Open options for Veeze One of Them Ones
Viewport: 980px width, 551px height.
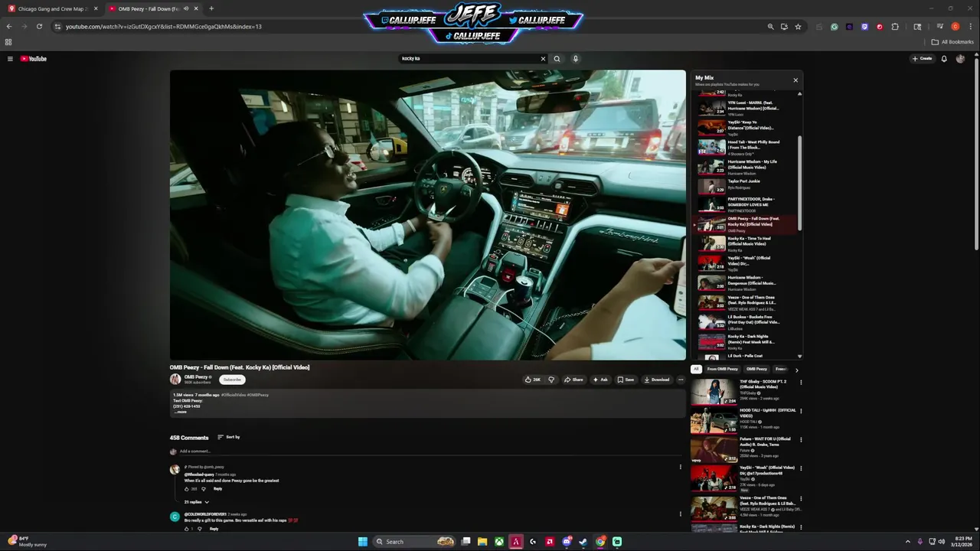click(801, 498)
